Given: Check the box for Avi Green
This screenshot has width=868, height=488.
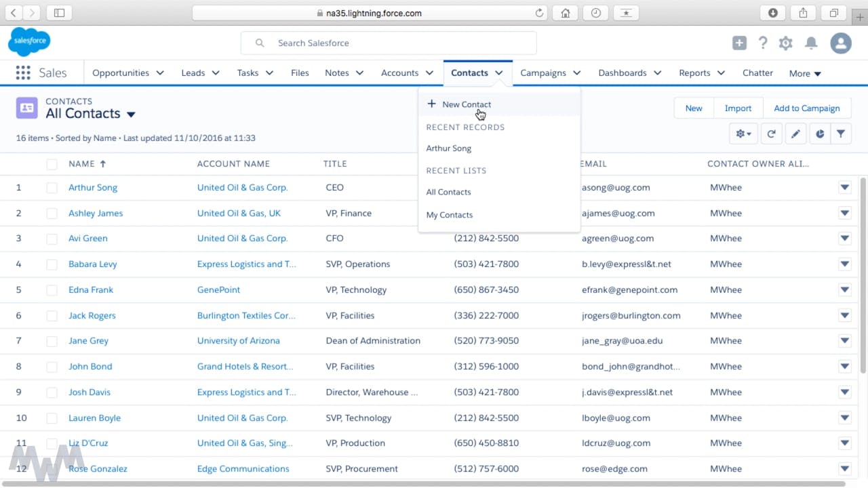Looking at the screenshot, I should click(52, 239).
